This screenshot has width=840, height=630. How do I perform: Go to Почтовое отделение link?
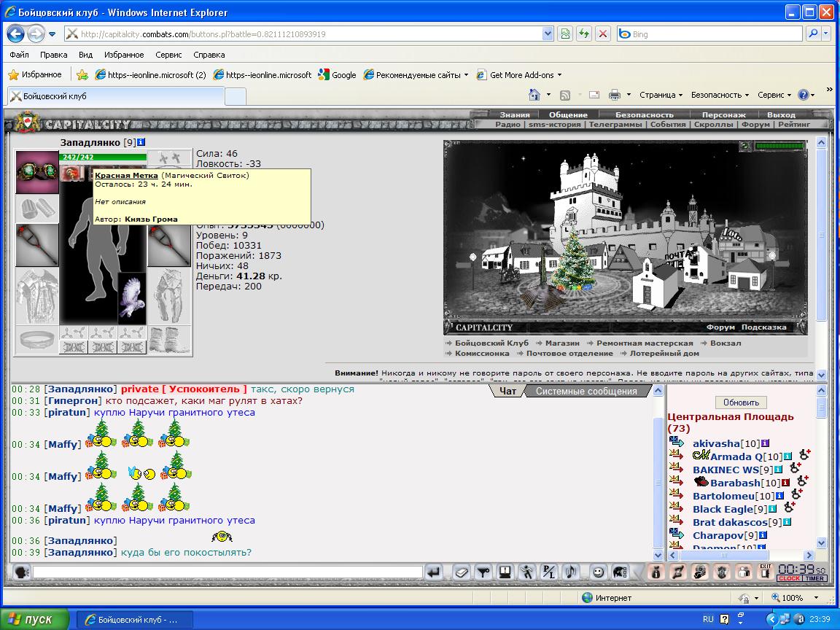click(x=569, y=353)
